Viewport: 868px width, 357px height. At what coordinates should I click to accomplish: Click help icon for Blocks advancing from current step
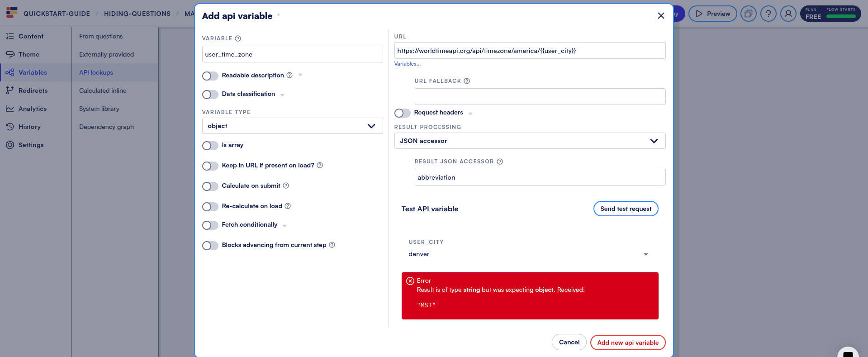coord(332,245)
